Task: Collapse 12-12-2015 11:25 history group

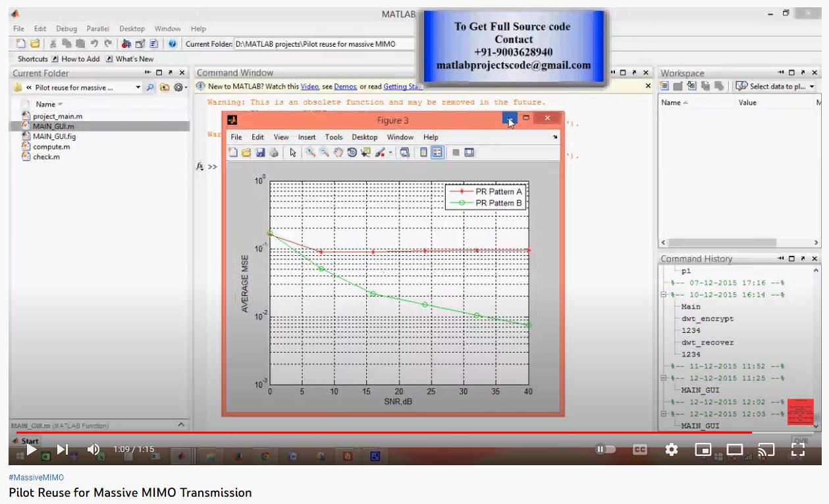Action: tap(664, 378)
